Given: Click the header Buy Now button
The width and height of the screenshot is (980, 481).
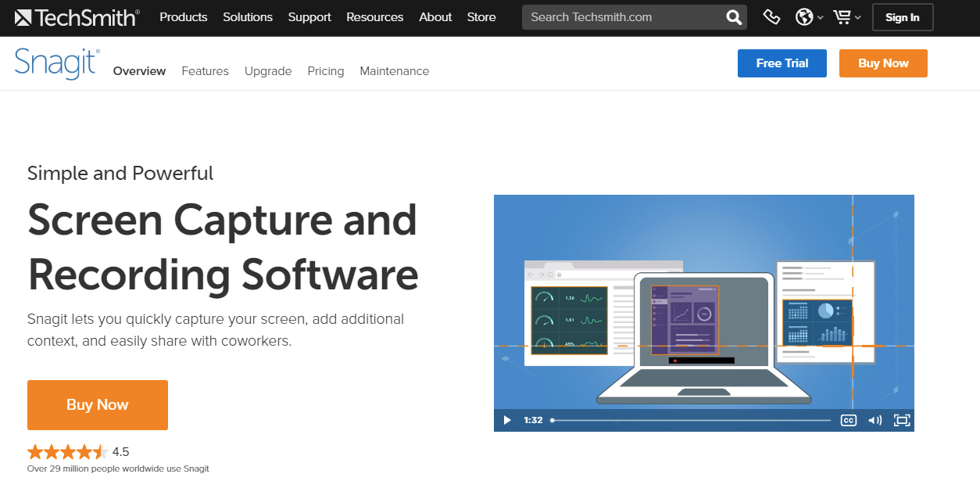Looking at the screenshot, I should pos(883,63).
